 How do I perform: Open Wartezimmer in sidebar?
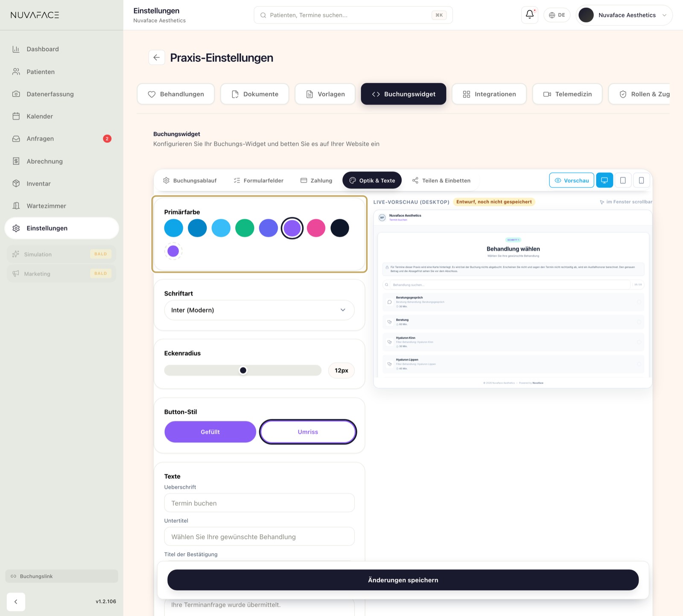click(61, 206)
